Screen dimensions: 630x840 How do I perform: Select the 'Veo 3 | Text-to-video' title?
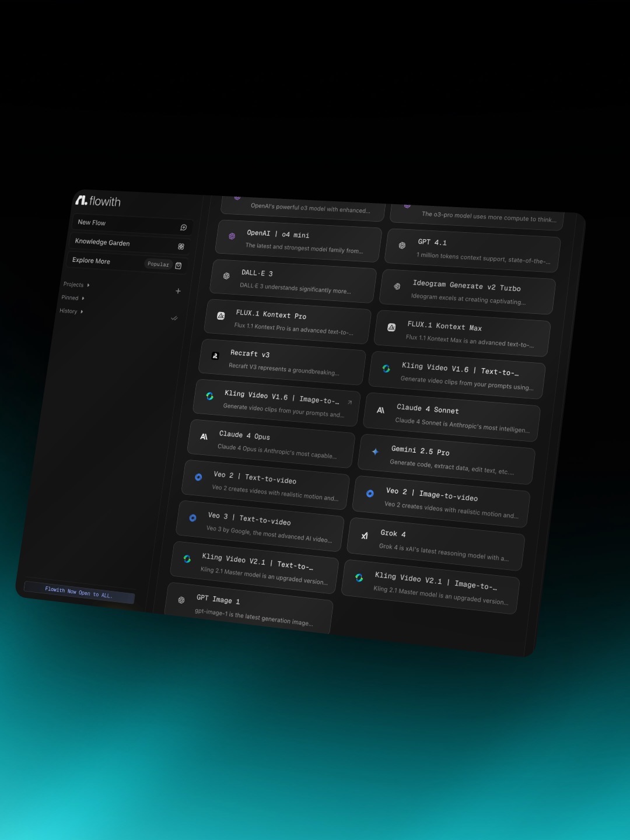pos(249,519)
